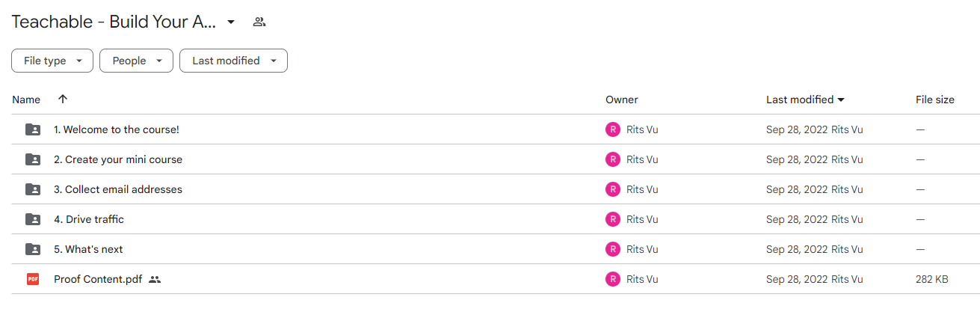
Task: Click the shared icon next to Proof Content.pdf
Action: click(155, 279)
